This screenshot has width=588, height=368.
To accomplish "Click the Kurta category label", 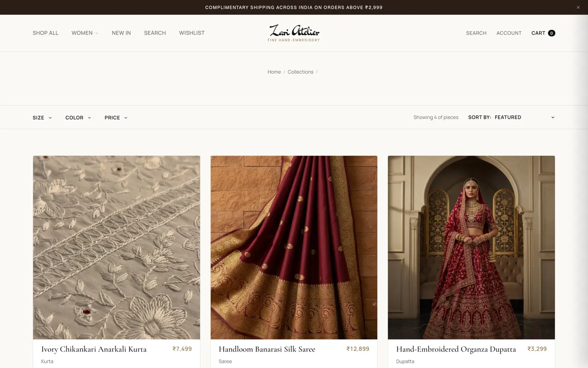I will [47, 361].
